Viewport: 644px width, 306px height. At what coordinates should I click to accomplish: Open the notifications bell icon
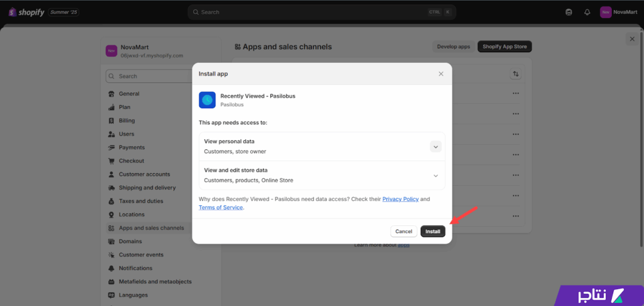[587, 12]
